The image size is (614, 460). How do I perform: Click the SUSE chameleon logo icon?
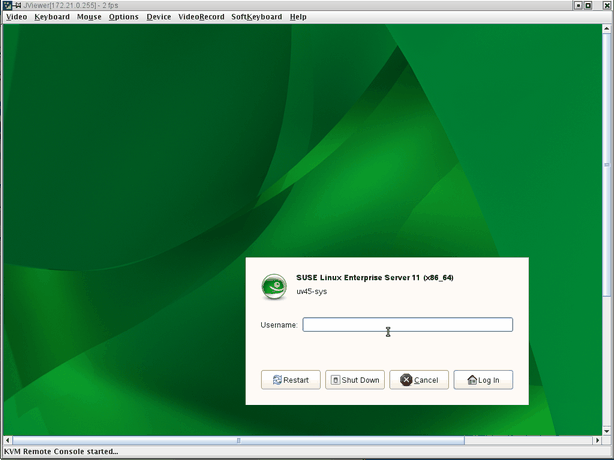pyautogui.click(x=274, y=287)
